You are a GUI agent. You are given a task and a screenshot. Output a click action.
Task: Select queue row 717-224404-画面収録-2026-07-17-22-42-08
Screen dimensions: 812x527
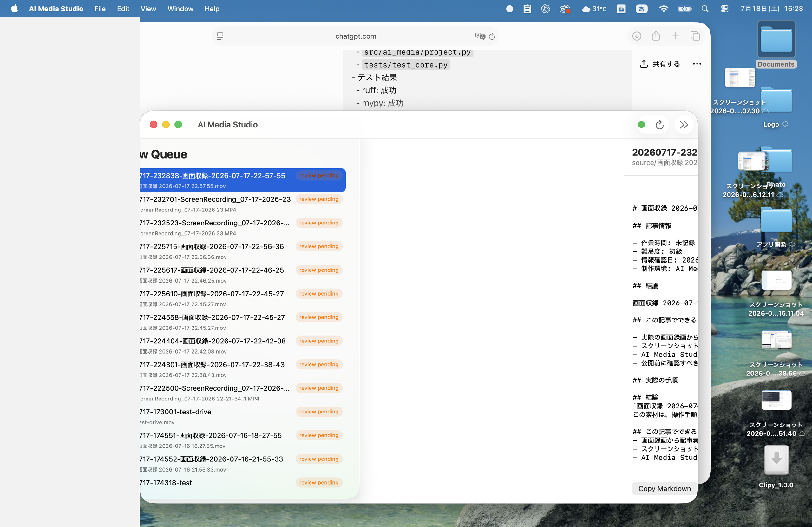(243, 345)
